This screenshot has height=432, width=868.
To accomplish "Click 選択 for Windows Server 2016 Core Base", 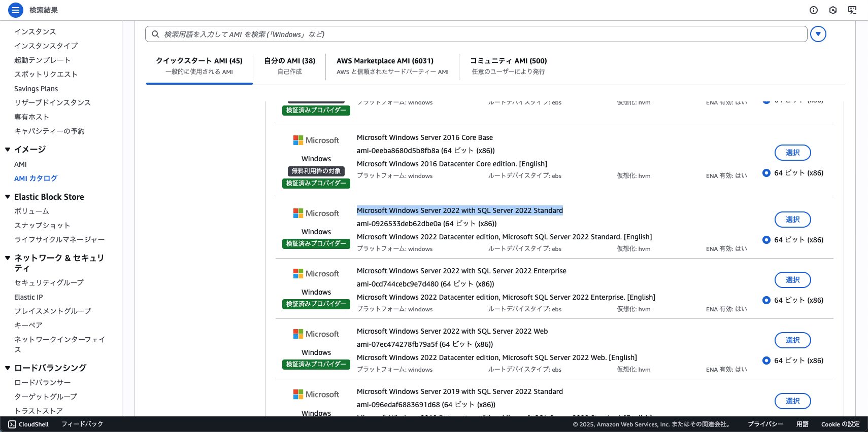I will (792, 153).
